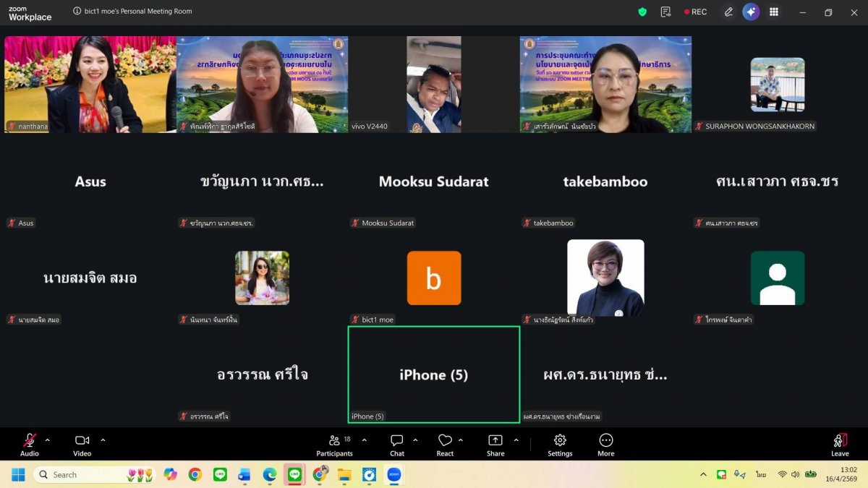
Task: Toggle the Participants panel
Action: pyautogui.click(x=334, y=444)
